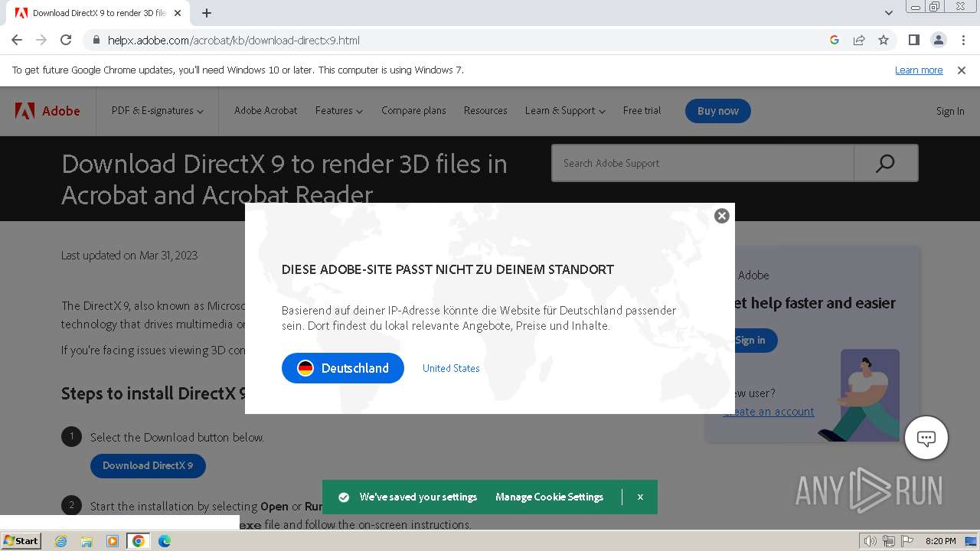
Task: Open the browser side panel icon
Action: point(913,40)
